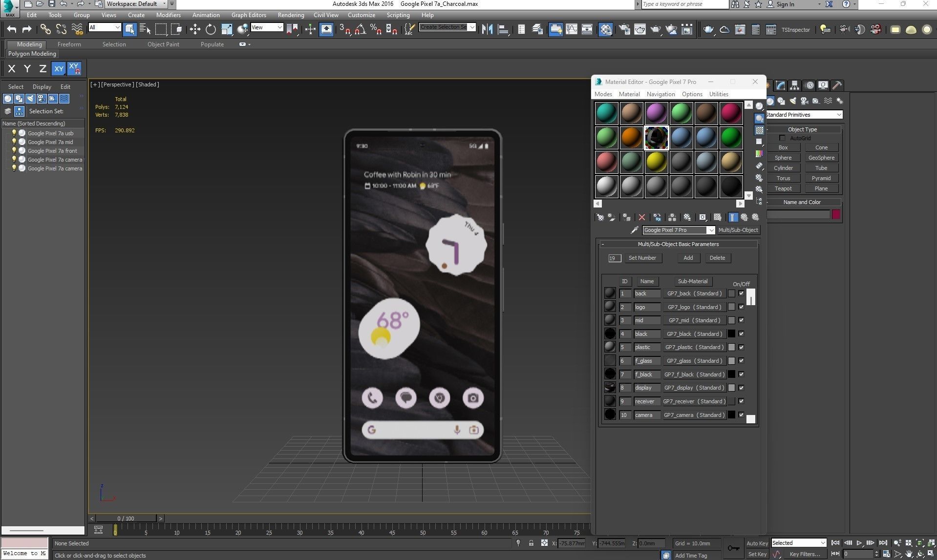
Task: Open the key mode Selected dropdown
Action: 798,543
